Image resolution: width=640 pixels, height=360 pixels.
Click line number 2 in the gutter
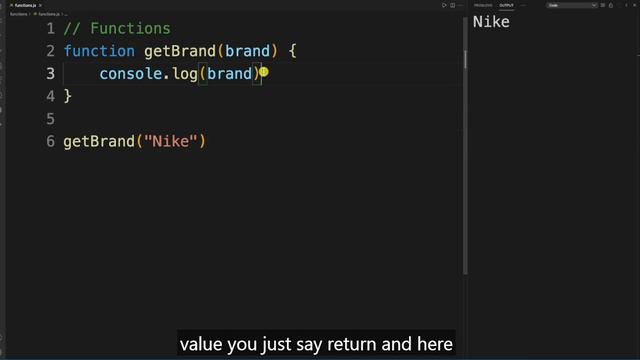(50, 51)
